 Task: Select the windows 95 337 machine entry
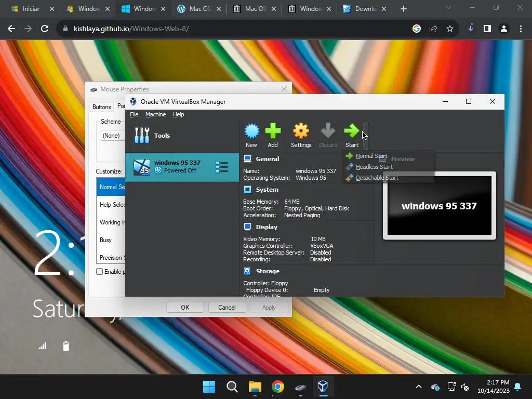(182, 167)
